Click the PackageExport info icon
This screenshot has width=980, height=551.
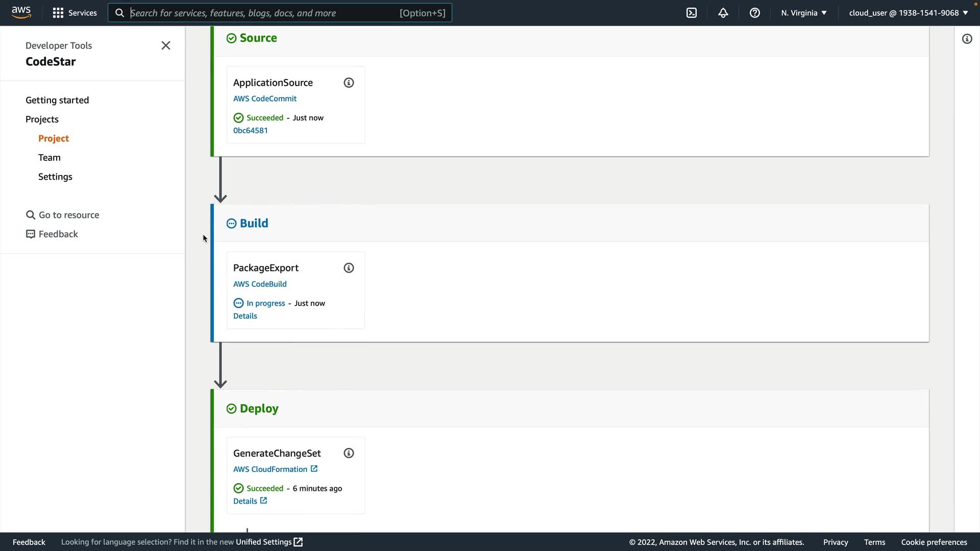349,268
